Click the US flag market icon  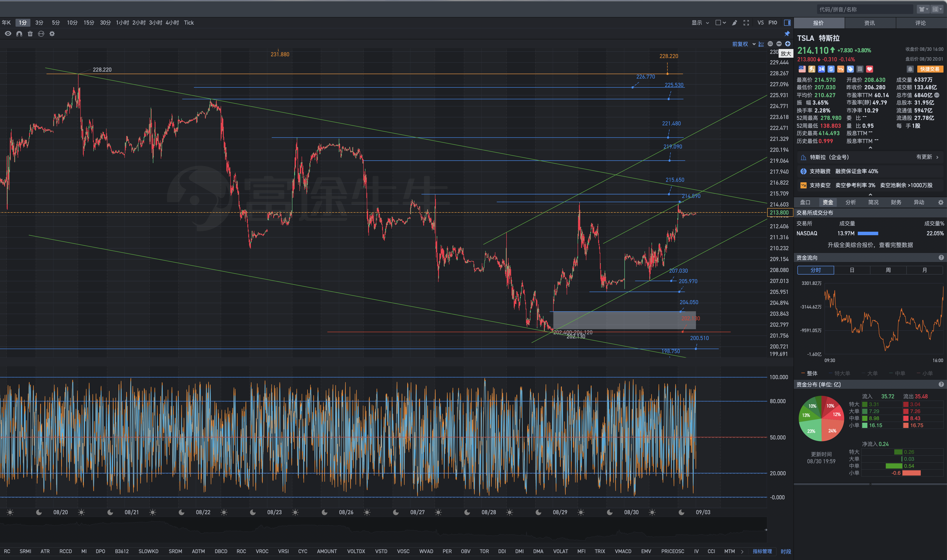[x=802, y=69]
